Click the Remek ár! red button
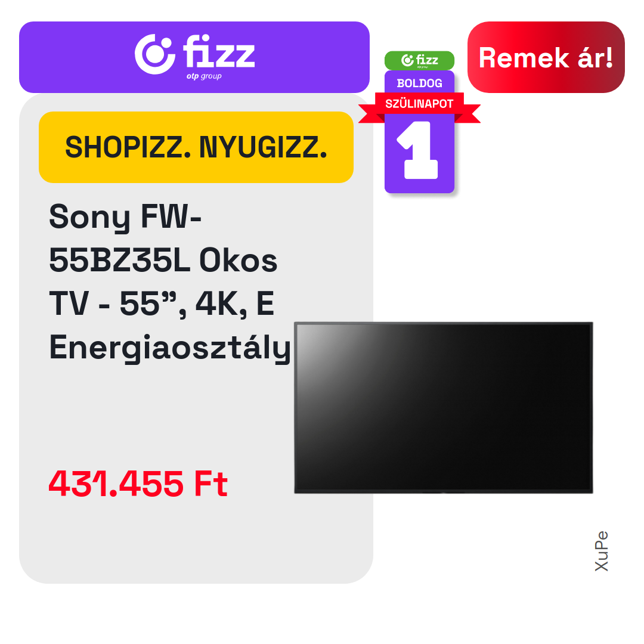Image resolution: width=644 pixels, height=644 pixels. click(546, 57)
